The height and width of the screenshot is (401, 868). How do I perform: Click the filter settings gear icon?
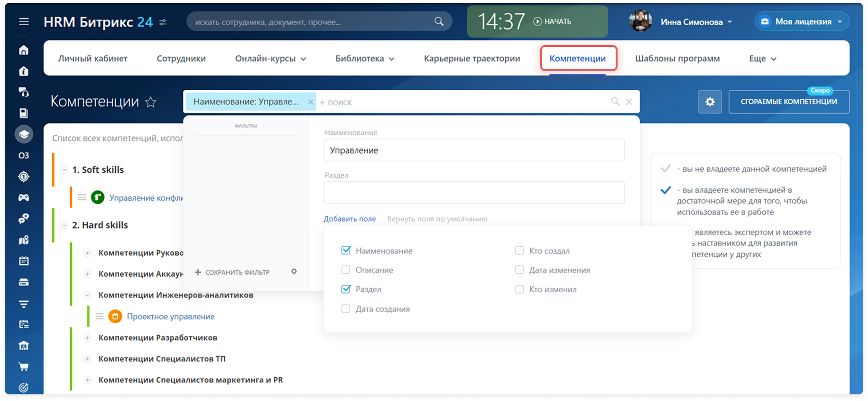point(294,271)
